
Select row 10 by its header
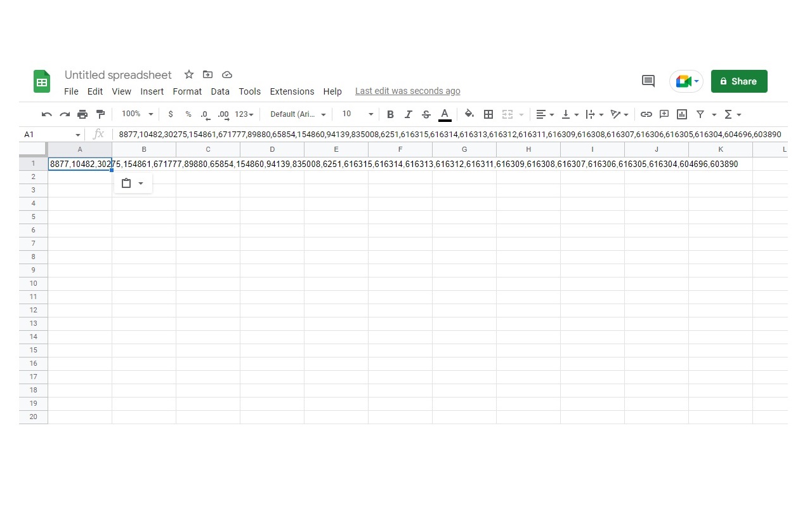click(x=34, y=283)
